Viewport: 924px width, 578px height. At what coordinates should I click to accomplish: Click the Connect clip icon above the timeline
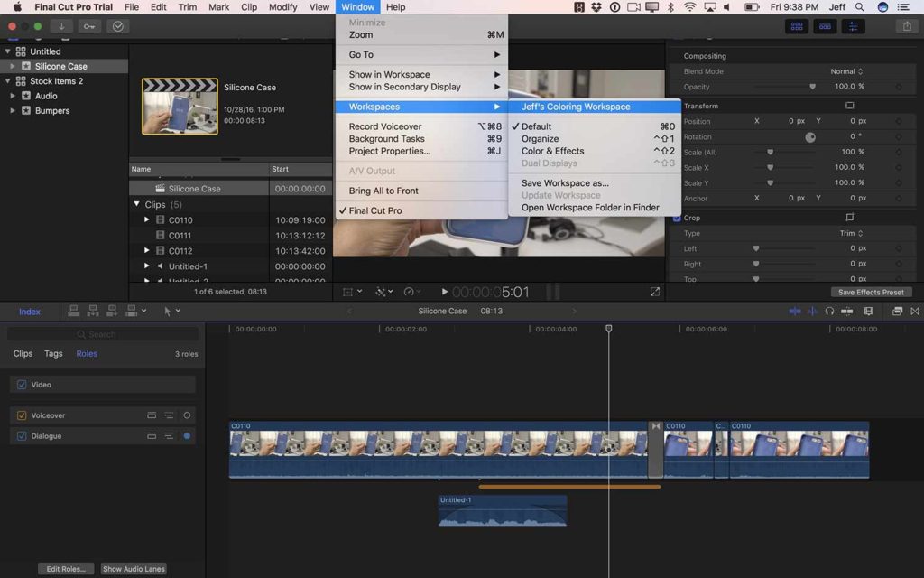pyautogui.click(x=73, y=312)
